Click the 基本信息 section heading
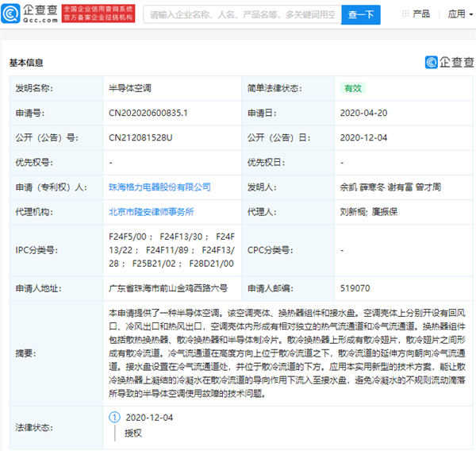476x451 pixels. 26,62
